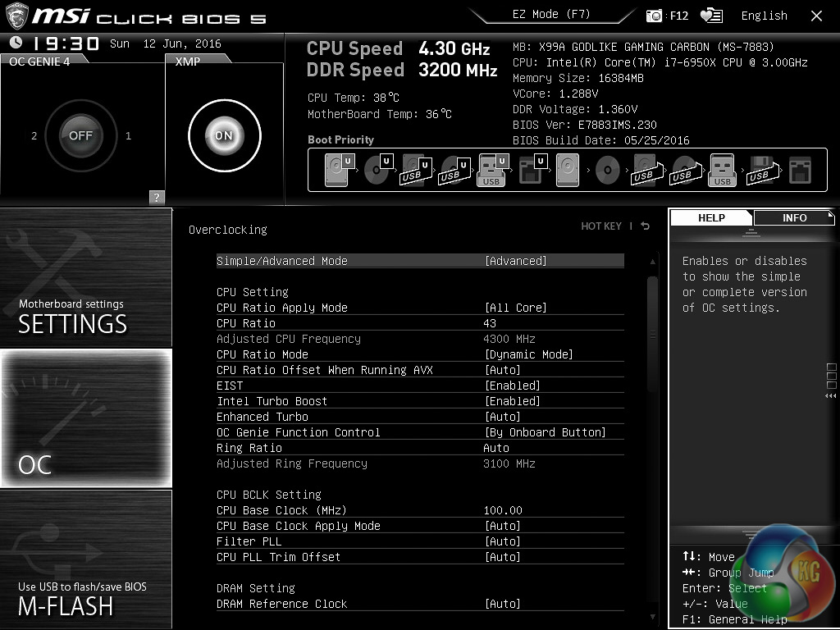Select the last network boot device icon
Screen dimensions: 840x630
798,171
